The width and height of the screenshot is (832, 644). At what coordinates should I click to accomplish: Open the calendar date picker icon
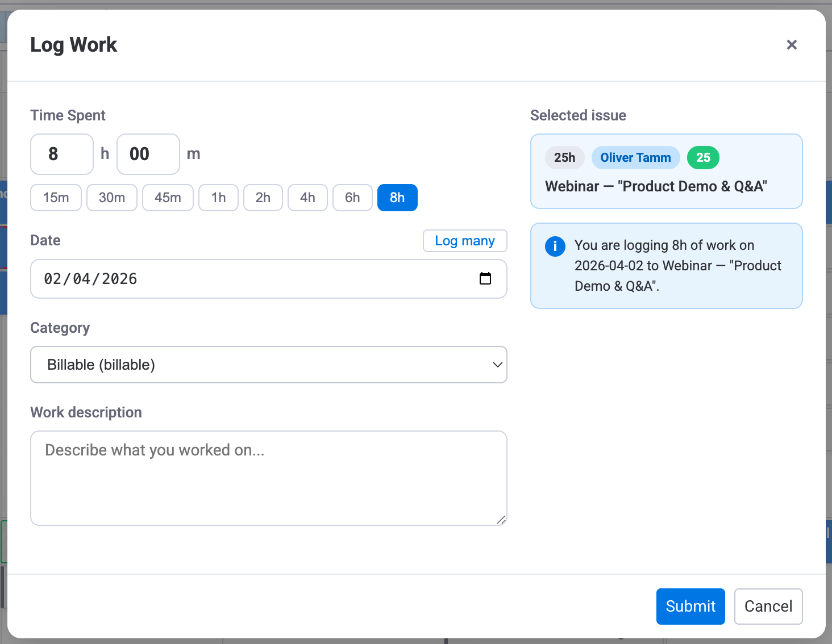pos(485,279)
